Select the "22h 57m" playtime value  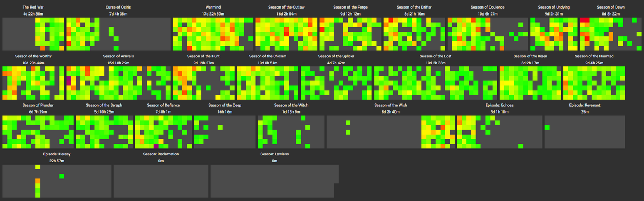pyautogui.click(x=56, y=161)
